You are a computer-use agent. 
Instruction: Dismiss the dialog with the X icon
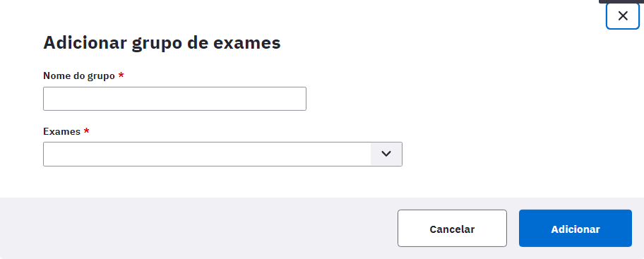pos(623,16)
